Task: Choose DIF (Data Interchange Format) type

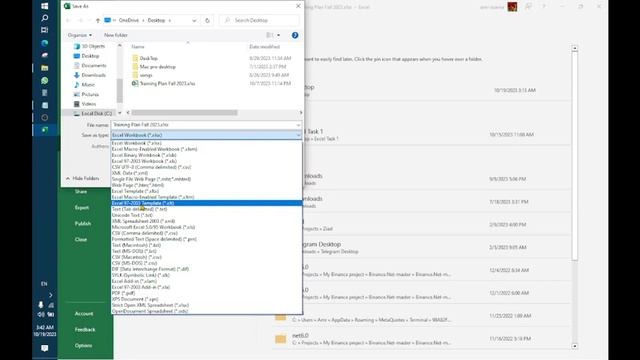Action: click(207, 269)
